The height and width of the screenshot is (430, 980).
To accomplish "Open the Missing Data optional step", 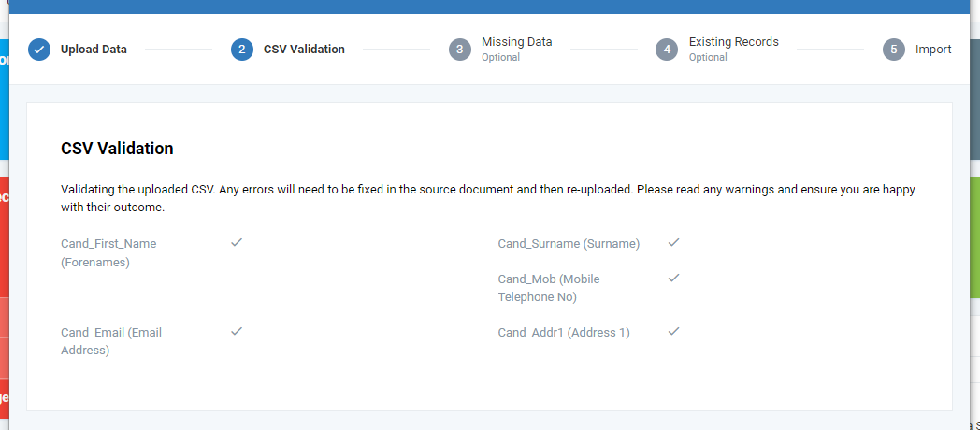I will click(516, 49).
